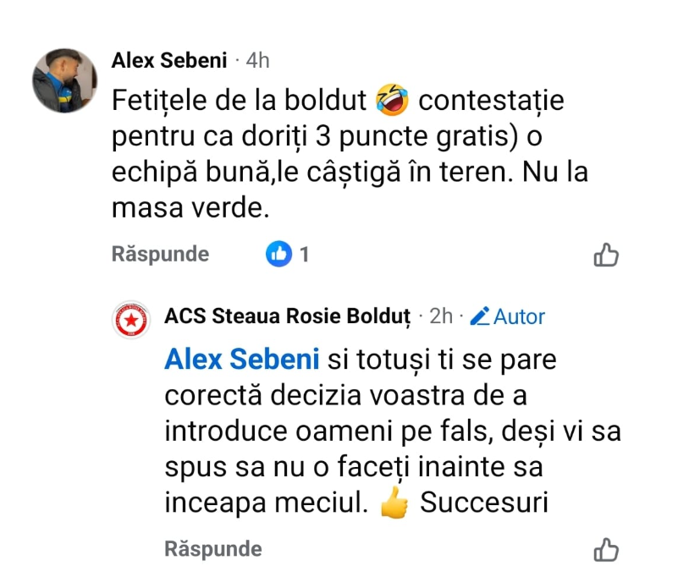The image size is (700, 588).
Task: Click the word Succesuri ending the reply
Action: tap(485, 503)
